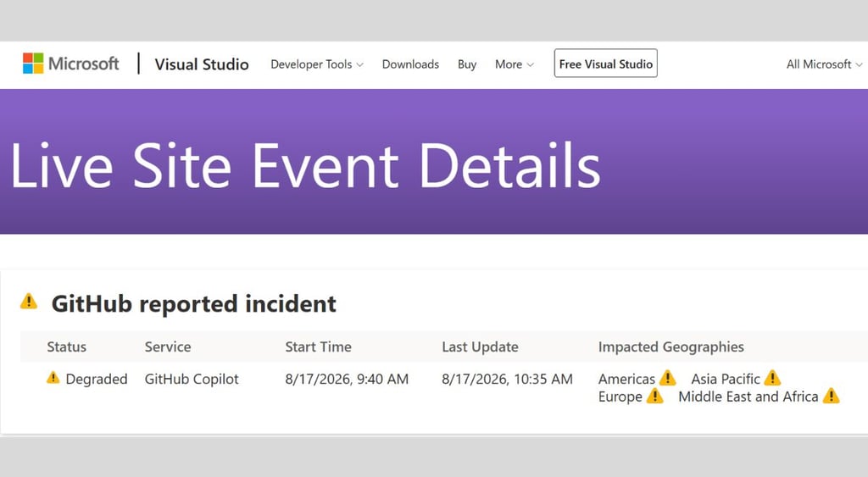Select last update 8/17/2026, 10:35 AM
The width and height of the screenshot is (868, 477).
click(507, 379)
